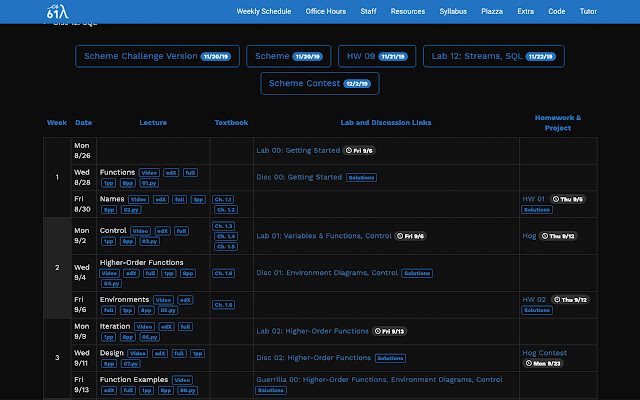Click the CS 61A logo
This screenshot has width=640, height=400.
point(57,11)
